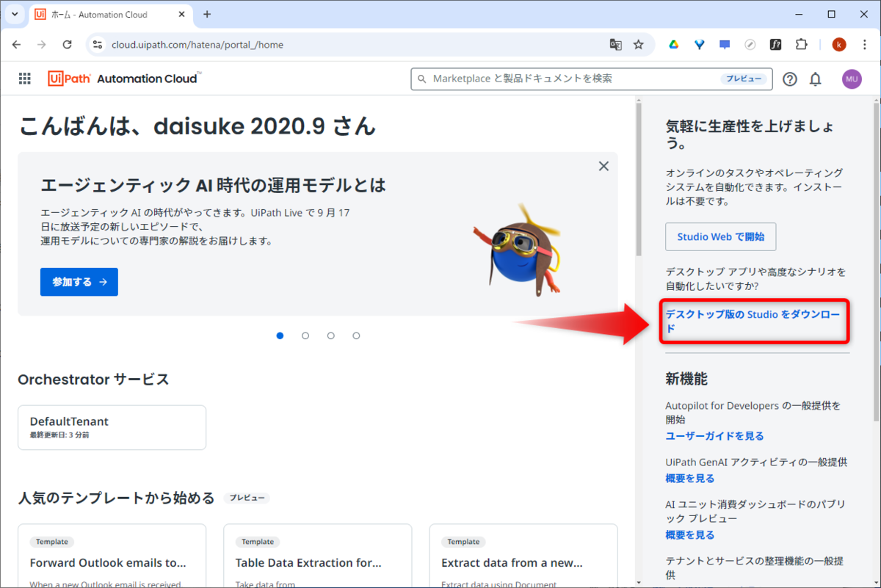Bookmark this page with the star icon
The image size is (881, 588).
[x=638, y=45]
